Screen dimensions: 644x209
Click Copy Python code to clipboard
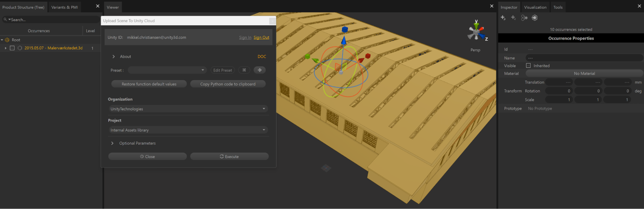pyautogui.click(x=228, y=84)
